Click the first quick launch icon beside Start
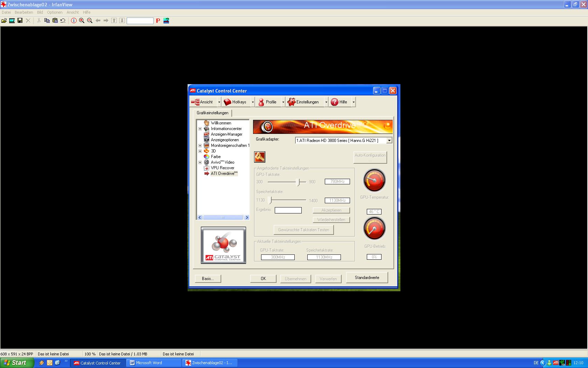The image size is (588, 368). click(x=42, y=363)
